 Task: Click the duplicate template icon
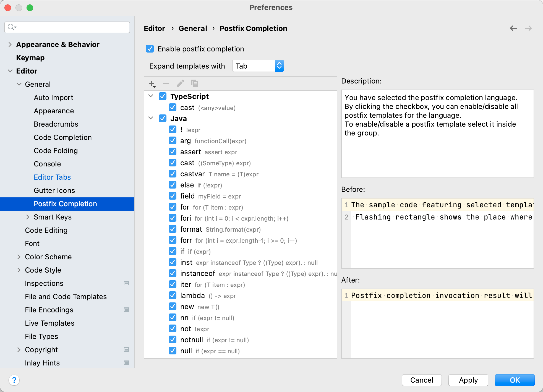pos(195,83)
